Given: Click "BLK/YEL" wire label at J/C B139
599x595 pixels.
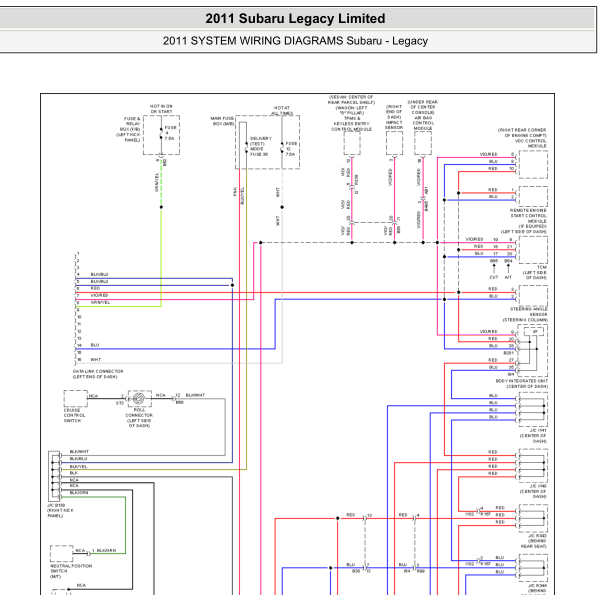Looking at the screenshot, I should click(78, 466).
